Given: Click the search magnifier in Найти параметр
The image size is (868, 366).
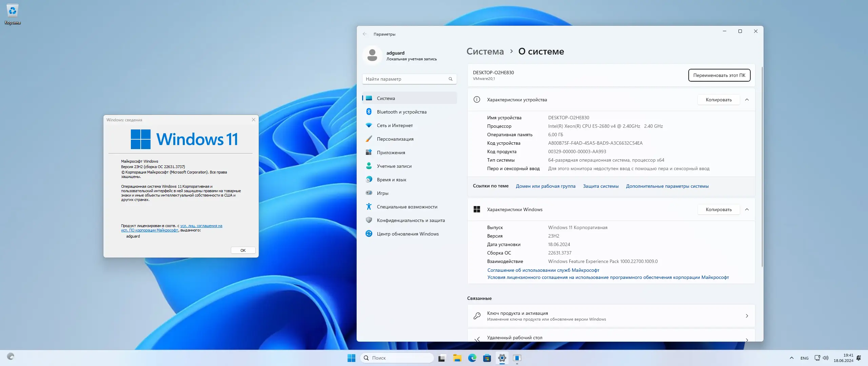Looking at the screenshot, I should (x=451, y=79).
